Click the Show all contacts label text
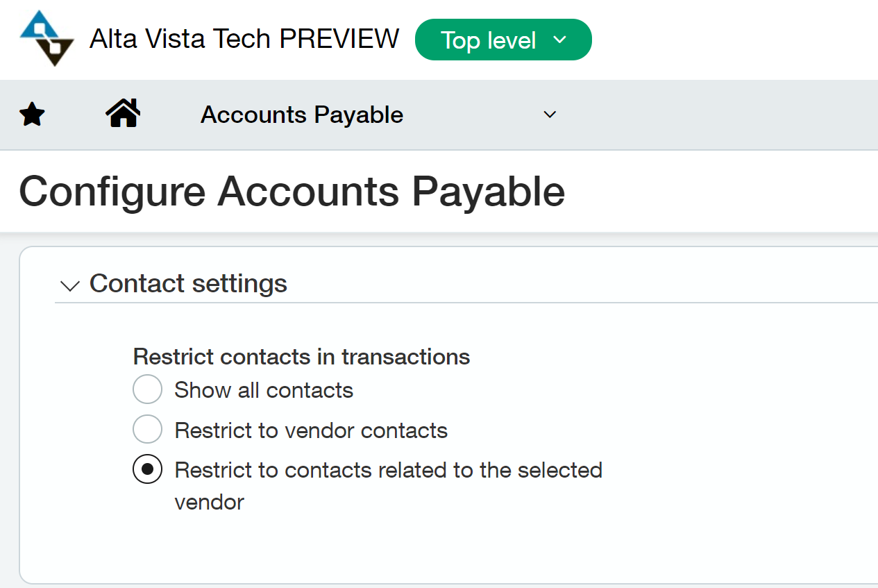 coord(264,390)
